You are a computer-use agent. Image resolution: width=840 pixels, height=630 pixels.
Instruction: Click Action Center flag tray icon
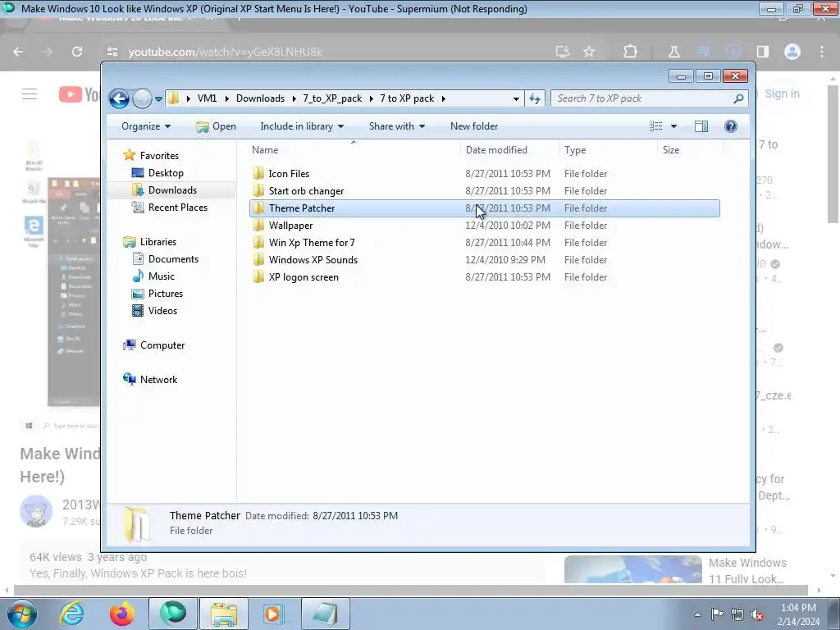click(717, 614)
